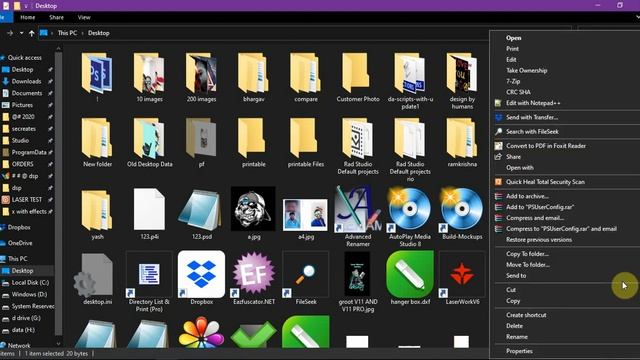Select Advanced Renamer shortcut
This screenshot has height=360, width=640.
358,216
